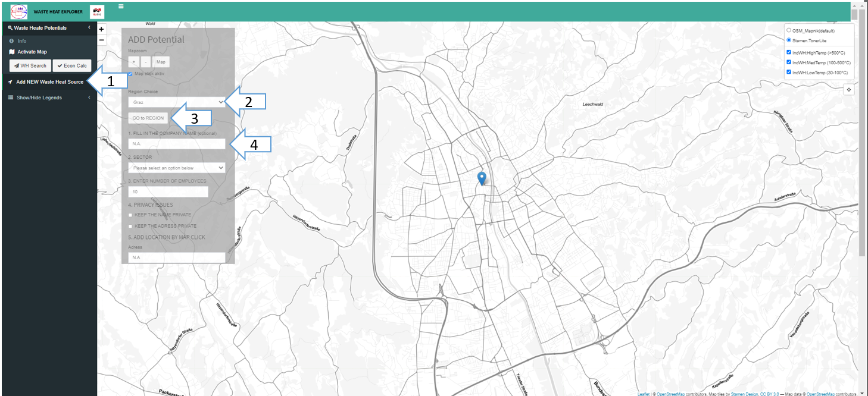Click the Adress input field

(x=177, y=257)
